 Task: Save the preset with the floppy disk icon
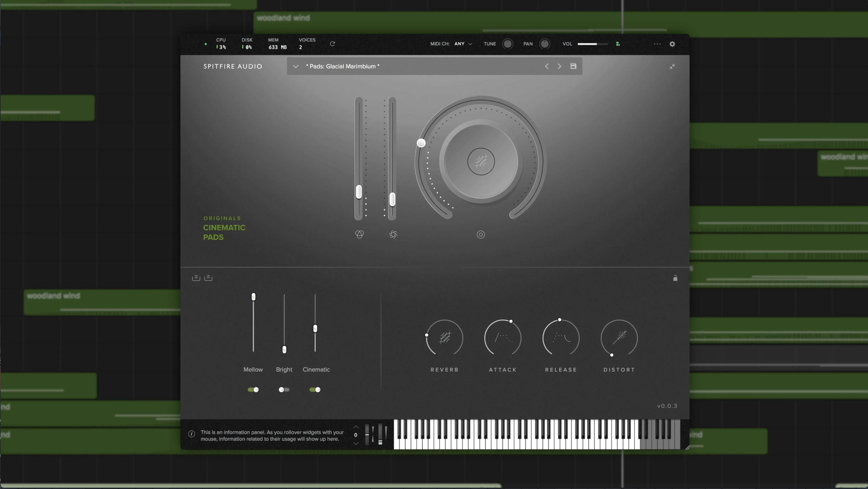(573, 66)
